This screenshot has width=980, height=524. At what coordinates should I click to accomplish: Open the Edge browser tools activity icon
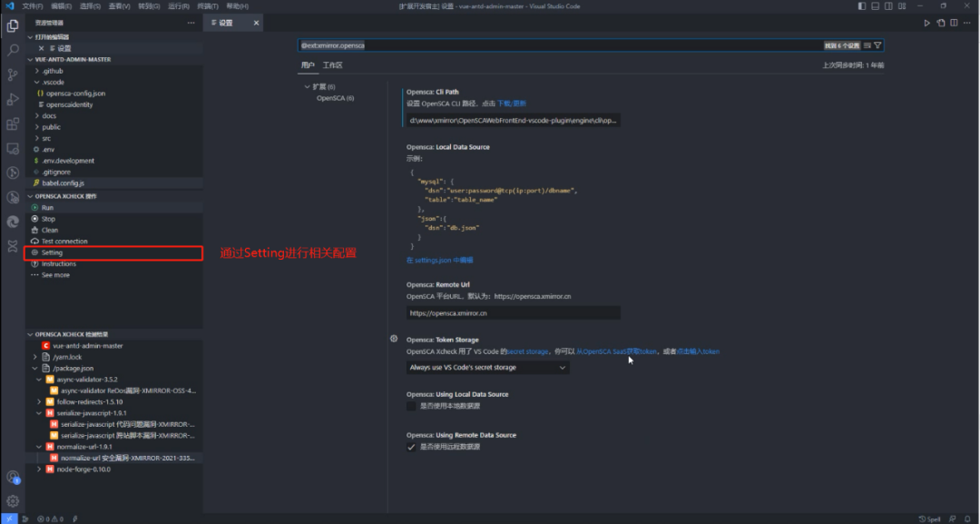[x=13, y=222]
